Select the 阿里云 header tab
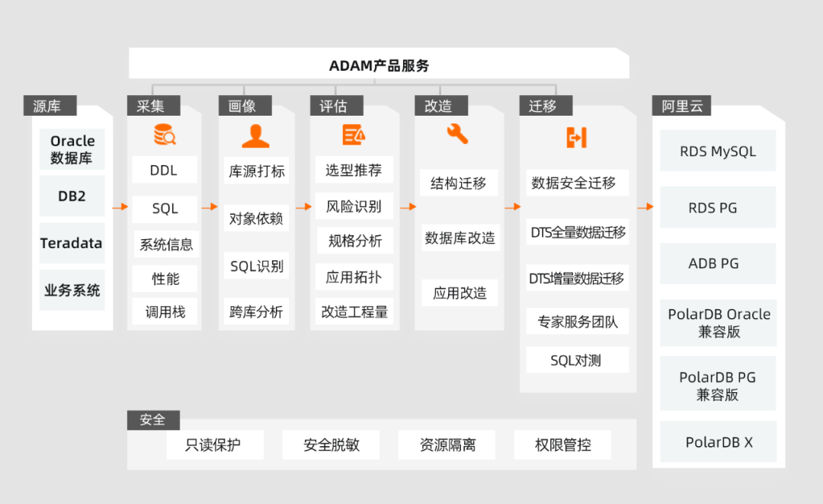823x504 pixels. (x=681, y=105)
